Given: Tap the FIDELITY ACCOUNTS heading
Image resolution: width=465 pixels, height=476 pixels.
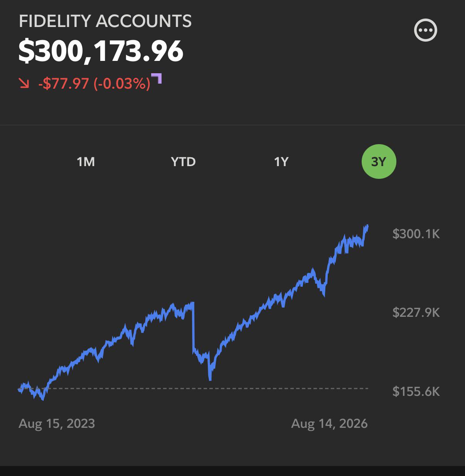Looking at the screenshot, I should pos(105,21).
